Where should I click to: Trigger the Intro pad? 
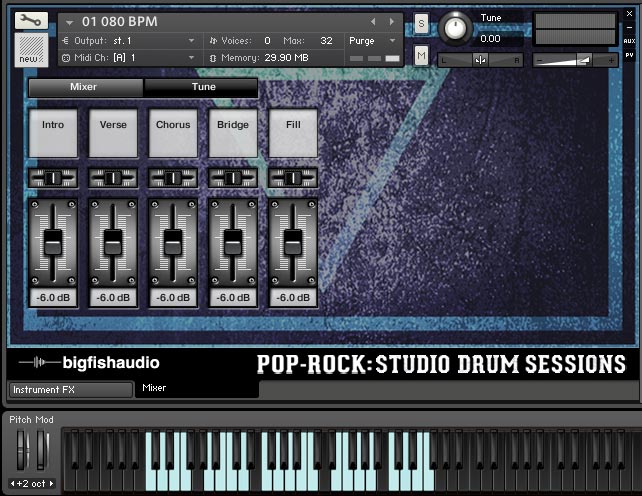coord(53,133)
